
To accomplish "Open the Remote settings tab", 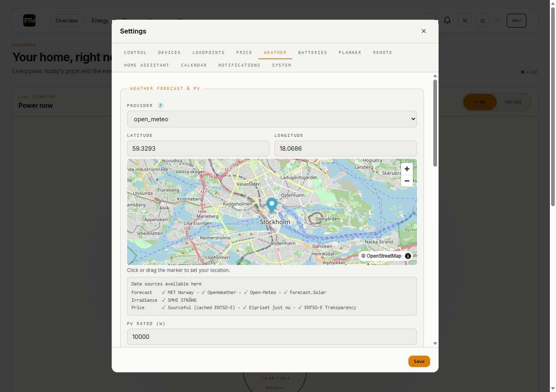I will click(382, 53).
